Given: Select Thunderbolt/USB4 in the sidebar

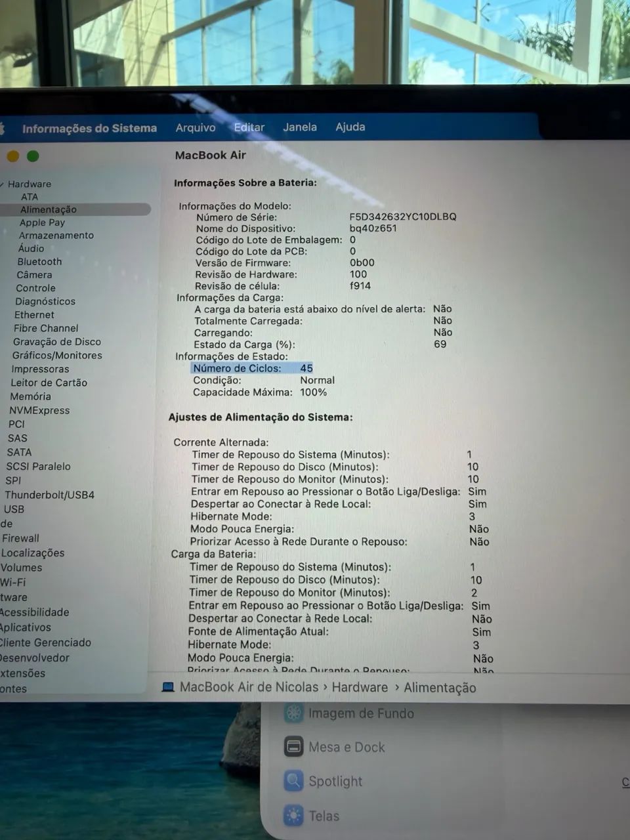Looking at the screenshot, I should pyautogui.click(x=49, y=495).
